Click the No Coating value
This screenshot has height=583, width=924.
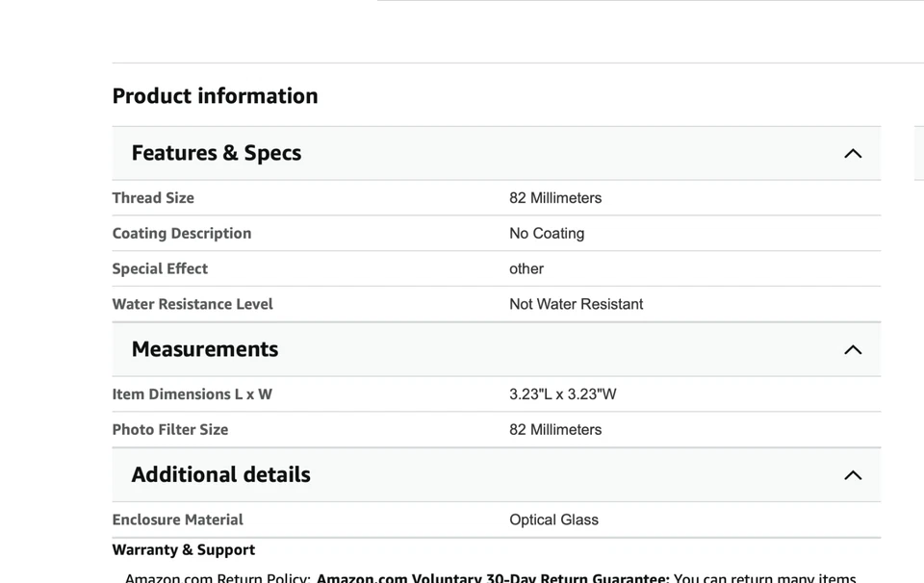[x=547, y=234]
